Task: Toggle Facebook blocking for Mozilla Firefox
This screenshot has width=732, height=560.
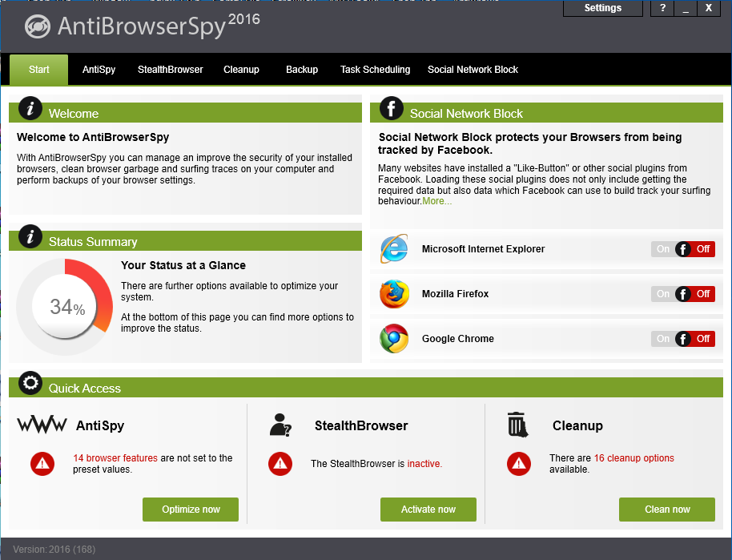Action: (682, 294)
